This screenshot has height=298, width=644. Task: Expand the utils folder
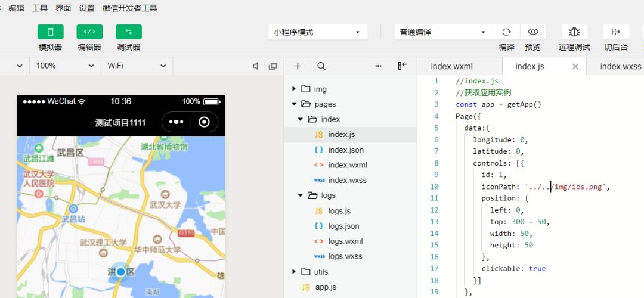pos(293,271)
